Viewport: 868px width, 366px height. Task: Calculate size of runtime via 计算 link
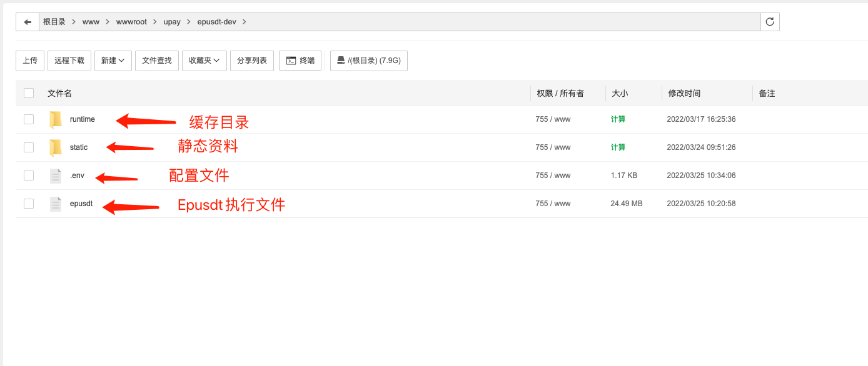(x=618, y=119)
